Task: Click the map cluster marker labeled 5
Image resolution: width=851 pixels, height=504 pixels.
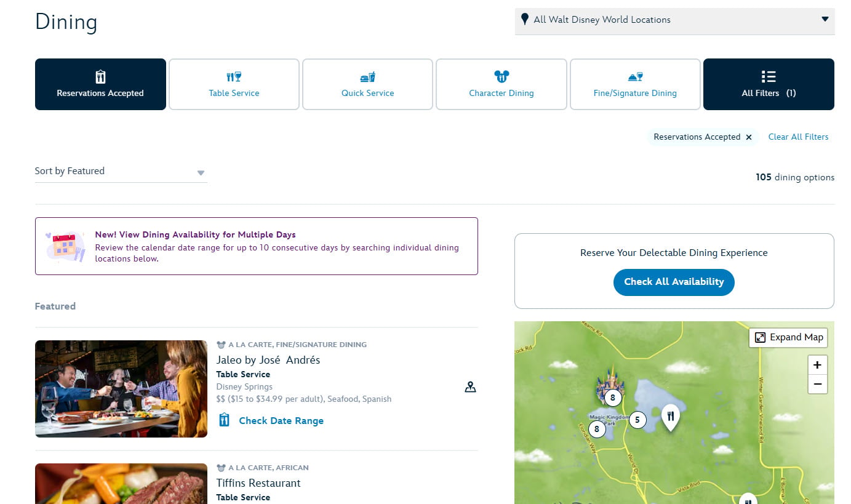Action: click(637, 420)
